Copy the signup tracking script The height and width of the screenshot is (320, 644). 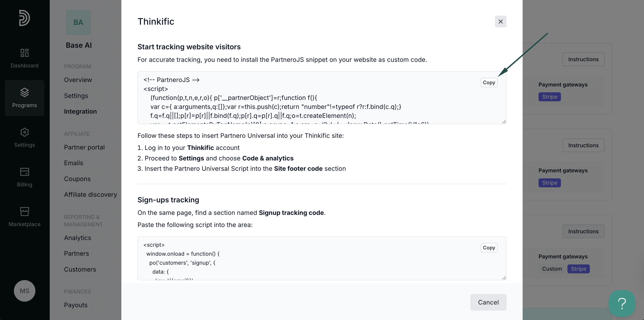click(489, 248)
